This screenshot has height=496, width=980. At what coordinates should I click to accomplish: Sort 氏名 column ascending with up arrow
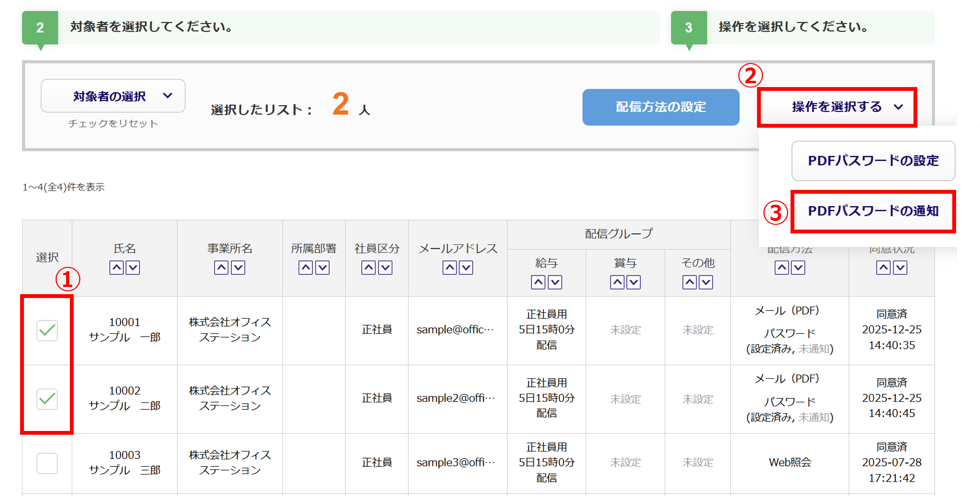(116, 267)
